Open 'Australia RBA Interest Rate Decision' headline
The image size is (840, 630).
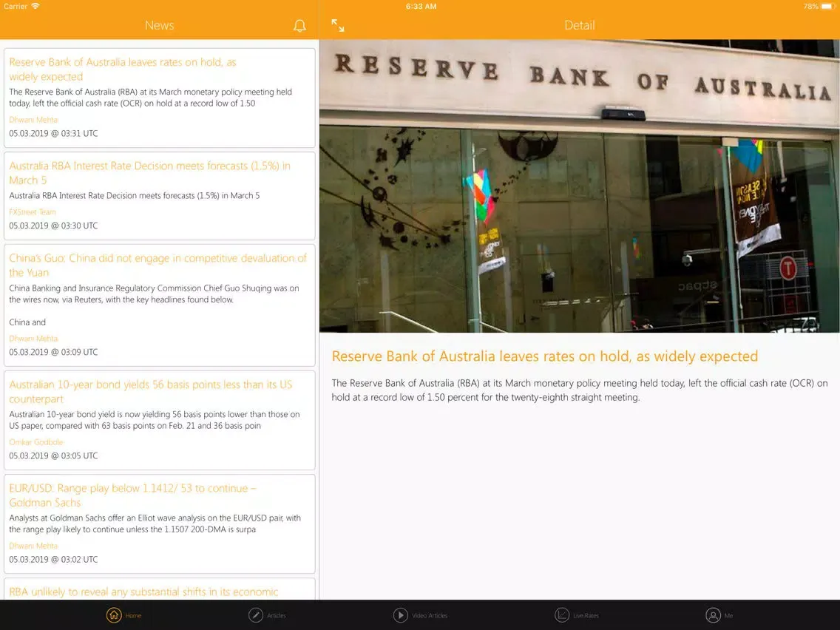point(149,173)
